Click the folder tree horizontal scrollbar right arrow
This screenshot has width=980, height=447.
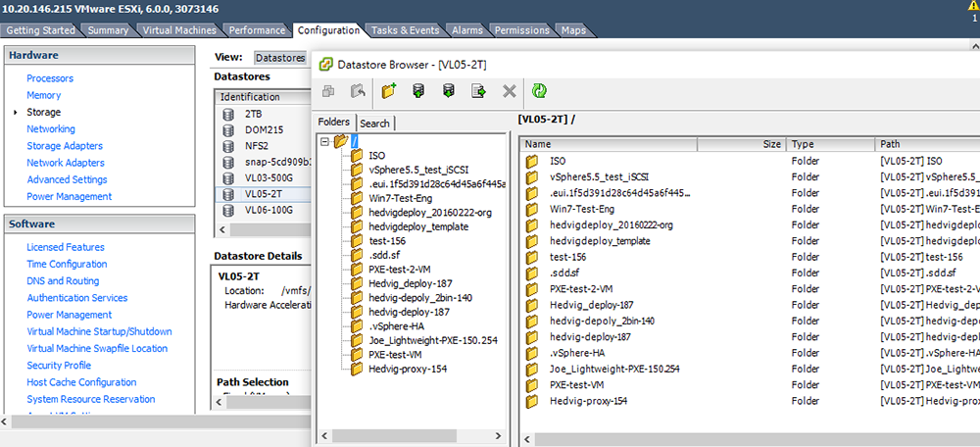point(499,436)
